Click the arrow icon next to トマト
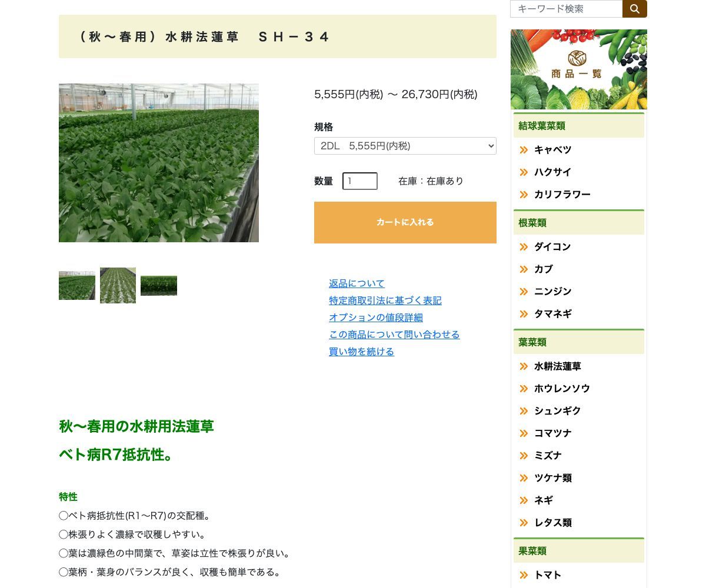 (524, 575)
